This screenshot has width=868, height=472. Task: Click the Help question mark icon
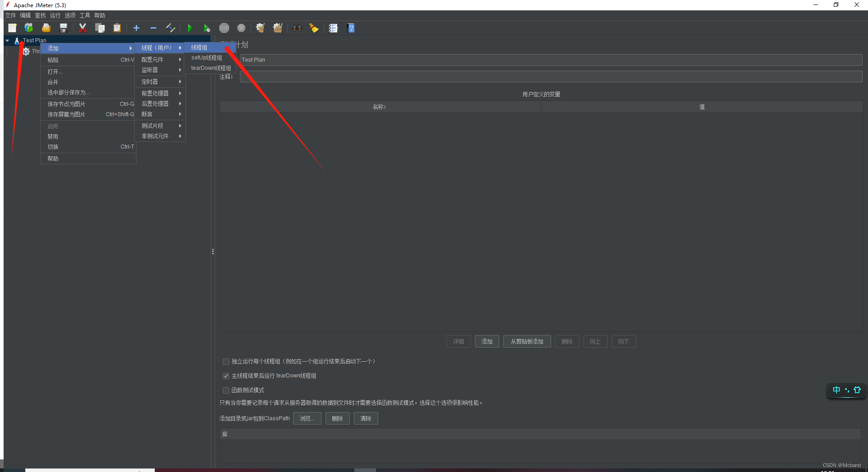tap(351, 28)
